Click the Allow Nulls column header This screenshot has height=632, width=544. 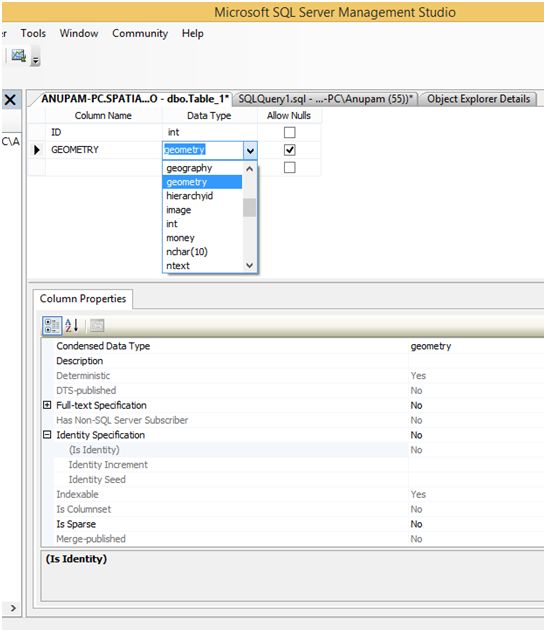pos(289,116)
